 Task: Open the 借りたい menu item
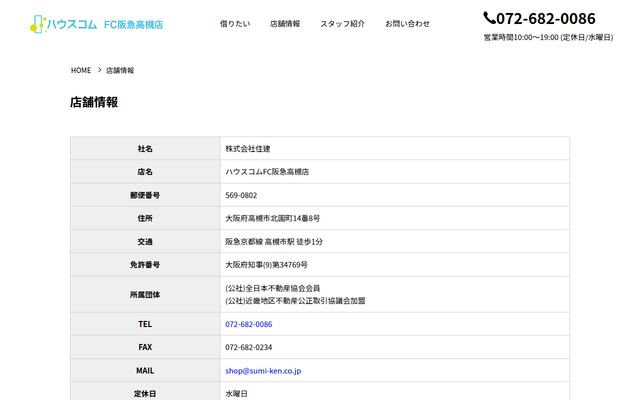[235, 24]
